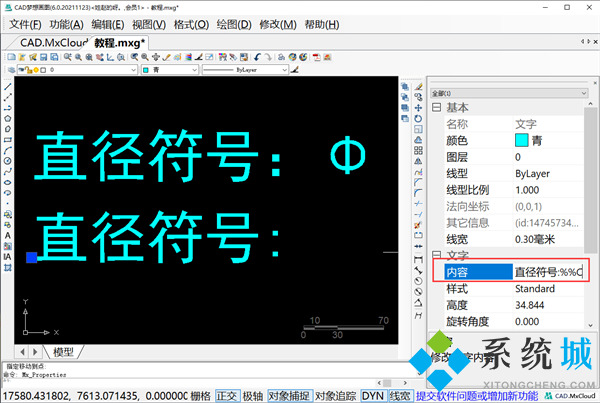Viewport: 600px width, 403px height.
Task: Select the Line drawing tool
Action: click(x=7, y=86)
